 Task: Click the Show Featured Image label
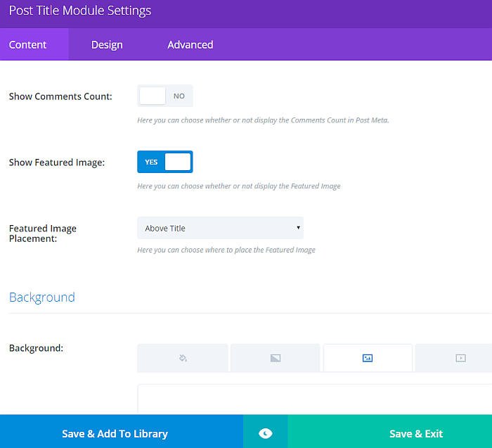pyautogui.click(x=56, y=162)
